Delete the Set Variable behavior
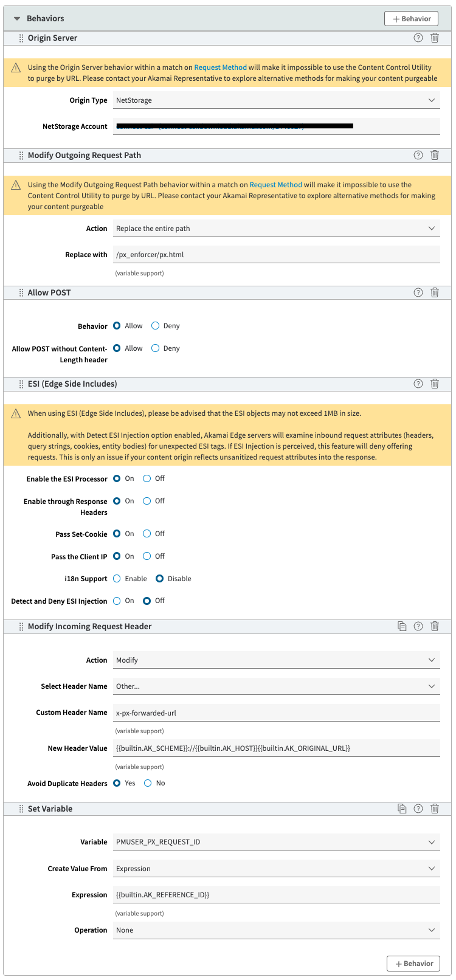Image resolution: width=456 pixels, height=980 pixels. (435, 809)
